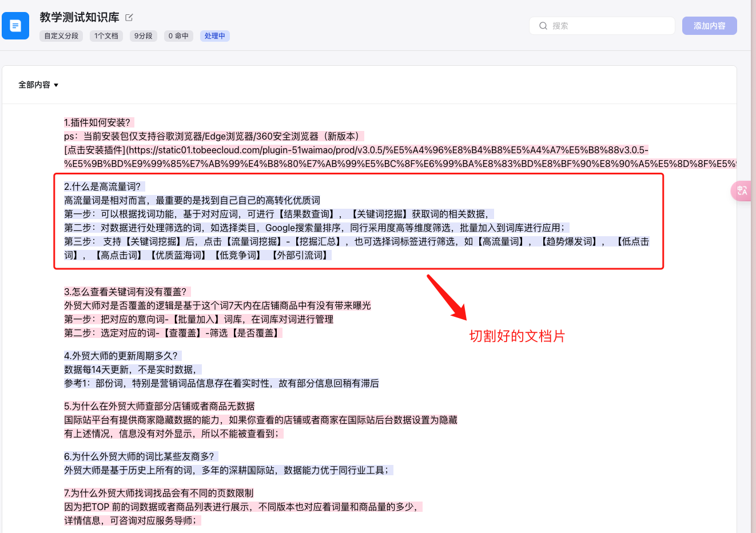Viewport: 756px width, 533px height.
Task: Click the 9分段 tag
Action: 144,36
